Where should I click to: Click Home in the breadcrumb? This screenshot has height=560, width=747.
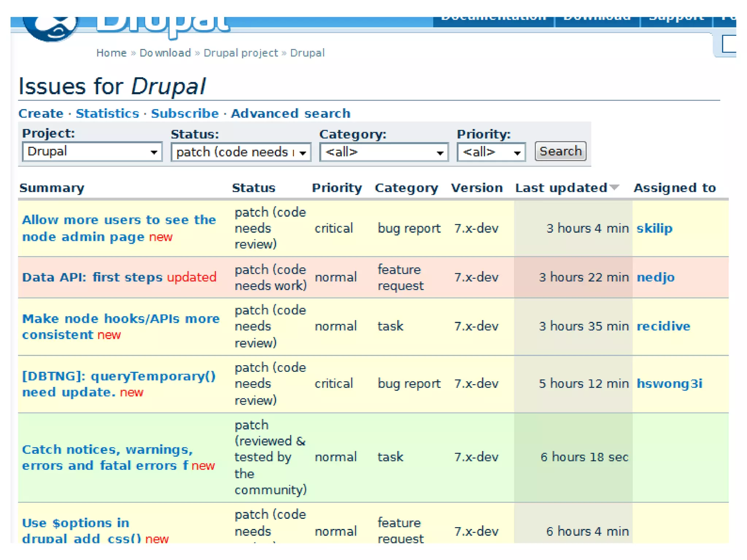[111, 53]
